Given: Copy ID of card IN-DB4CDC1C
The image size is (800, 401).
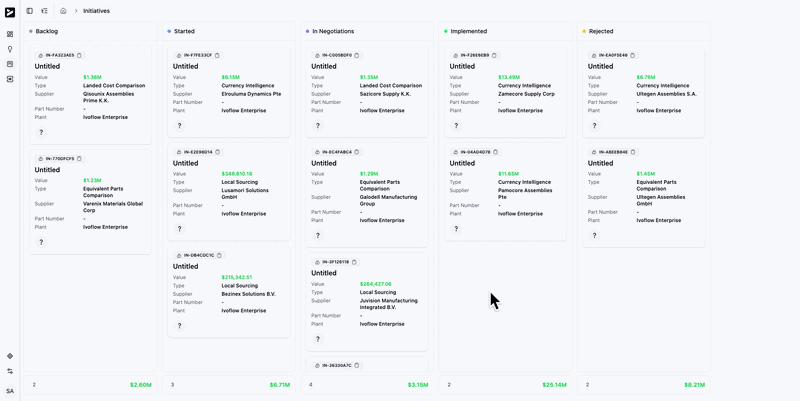Looking at the screenshot, I should click(x=219, y=255).
